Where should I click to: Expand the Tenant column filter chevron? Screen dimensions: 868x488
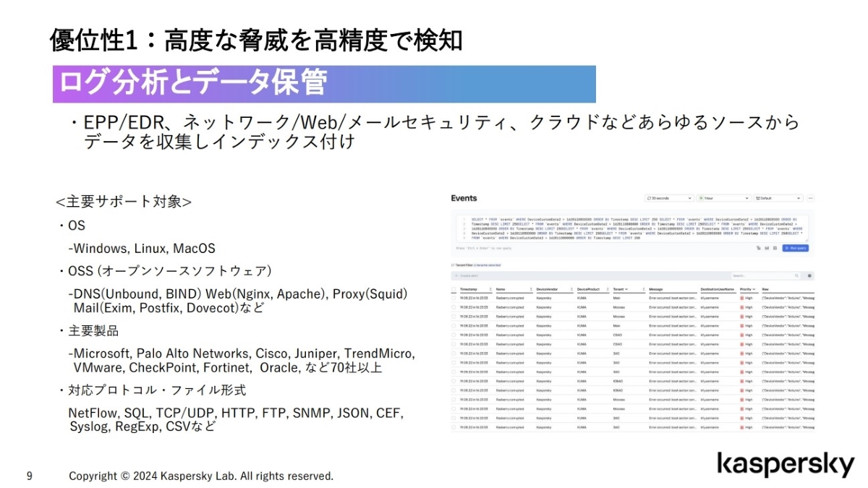click(x=626, y=289)
